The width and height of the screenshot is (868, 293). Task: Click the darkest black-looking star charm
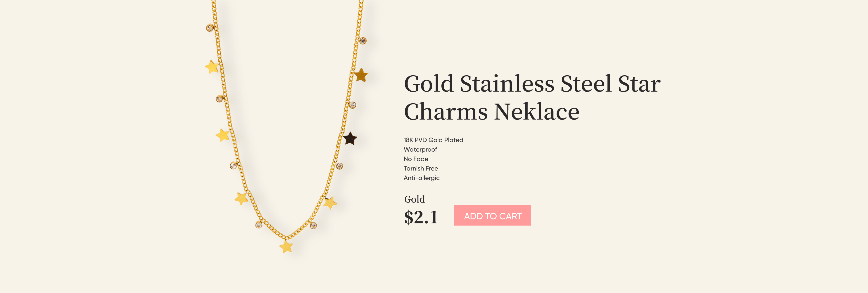coord(350,138)
